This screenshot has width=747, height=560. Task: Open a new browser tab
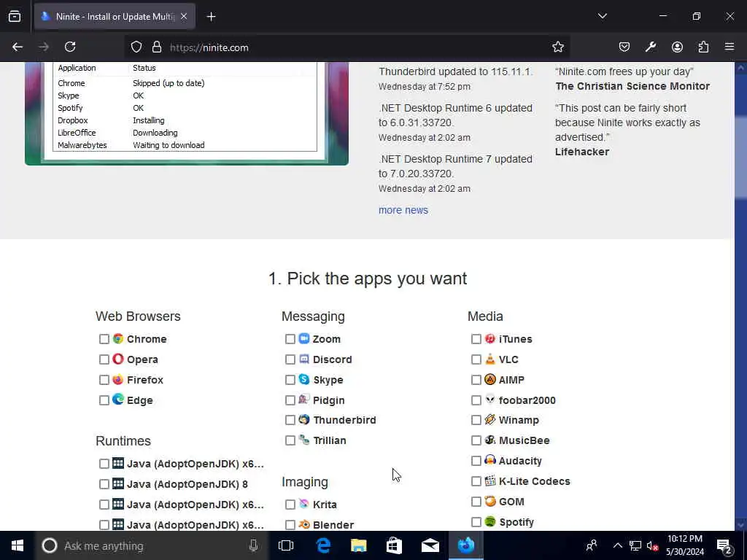(x=211, y=17)
